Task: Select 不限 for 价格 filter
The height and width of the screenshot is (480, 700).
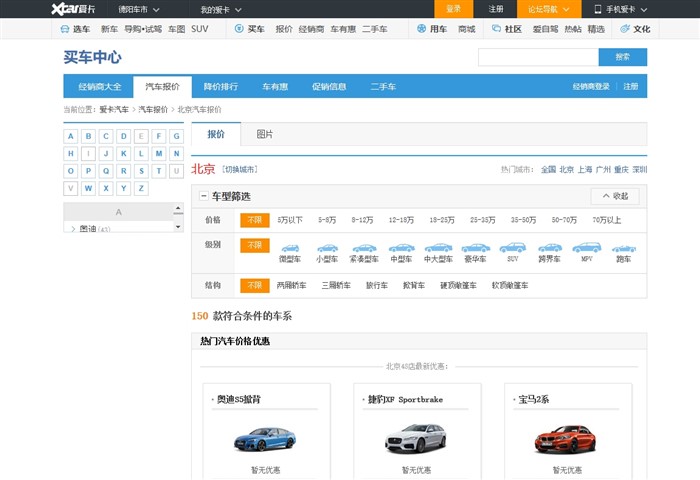Action: pyautogui.click(x=254, y=220)
